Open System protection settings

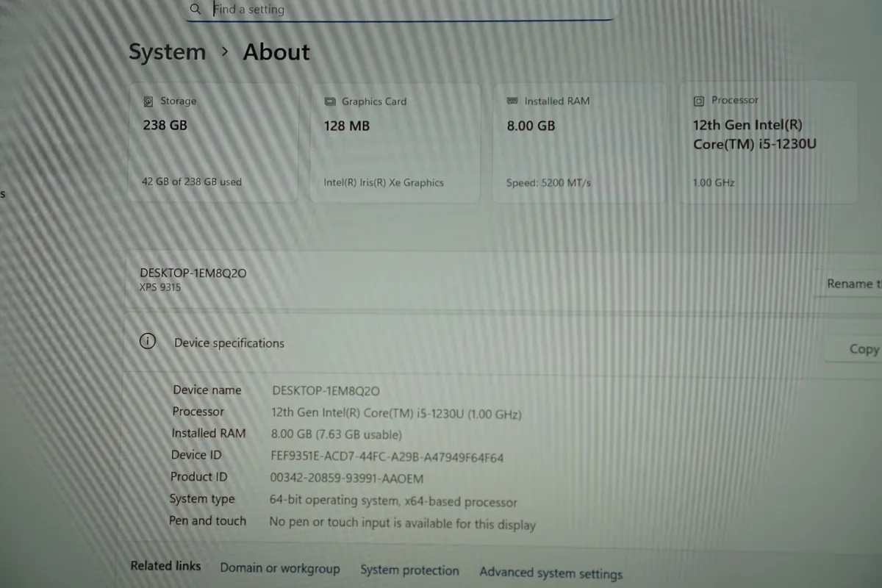point(410,570)
